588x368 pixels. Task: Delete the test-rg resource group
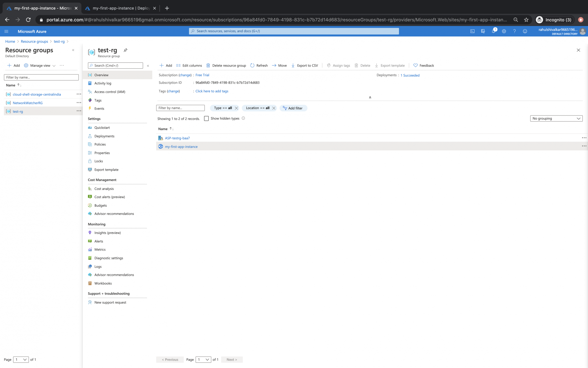(x=226, y=65)
